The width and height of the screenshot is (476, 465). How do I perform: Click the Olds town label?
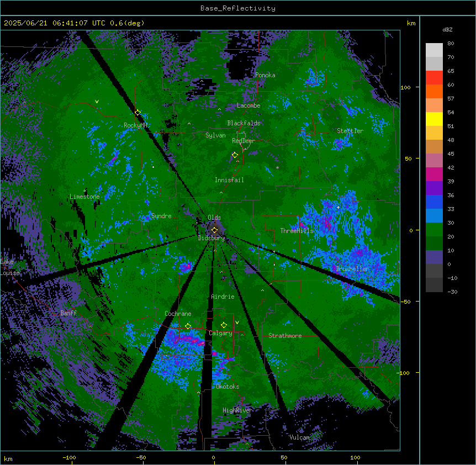tap(214, 218)
